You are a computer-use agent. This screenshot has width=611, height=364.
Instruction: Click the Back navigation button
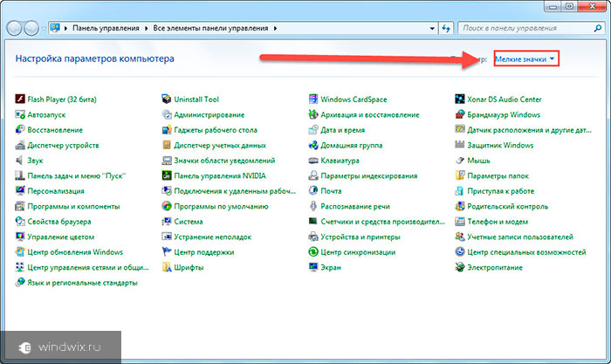click(x=15, y=28)
